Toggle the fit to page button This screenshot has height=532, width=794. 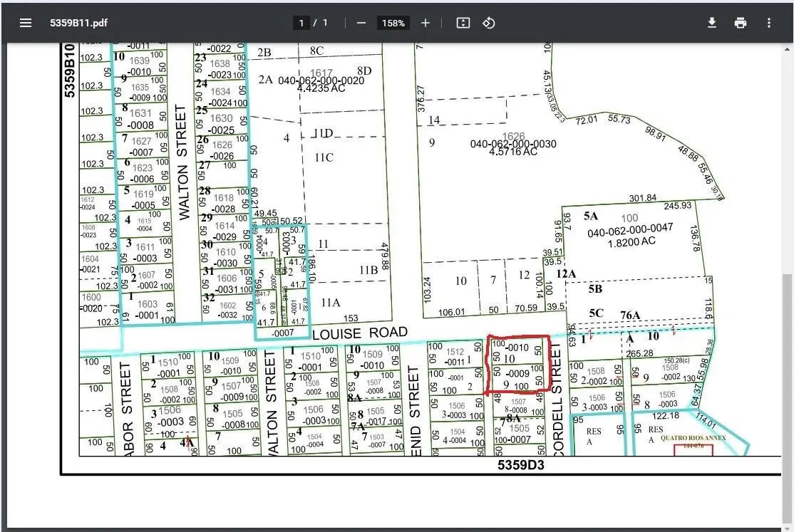pyautogui.click(x=463, y=23)
